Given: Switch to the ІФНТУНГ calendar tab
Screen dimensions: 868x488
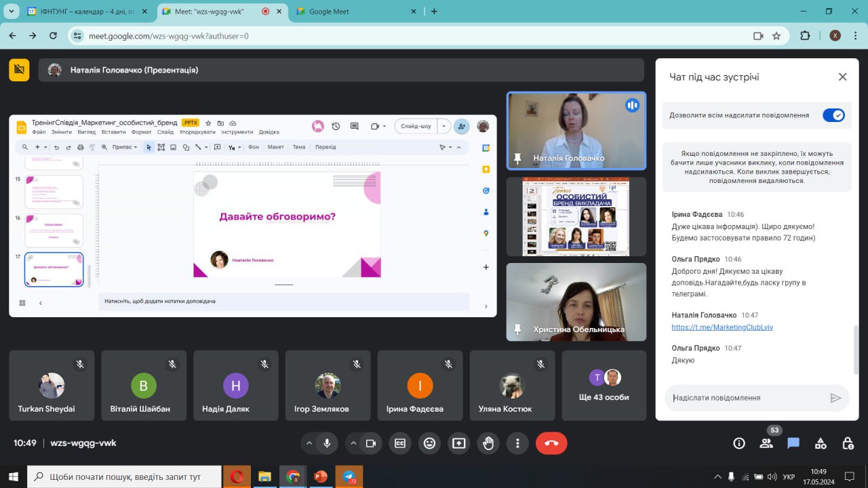Looking at the screenshot, I should tap(87, 12).
